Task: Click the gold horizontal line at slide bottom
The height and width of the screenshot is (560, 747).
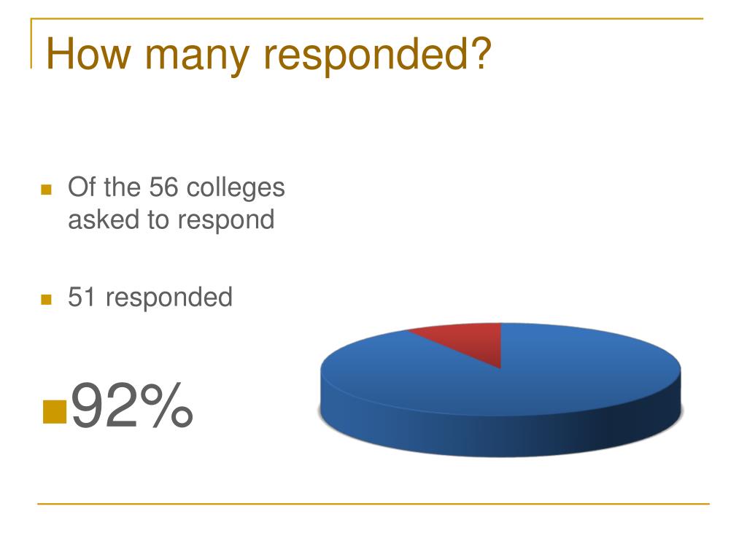Action: pos(373,503)
